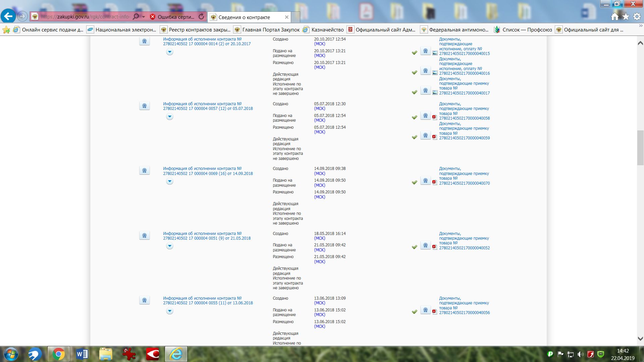Click green checkmark beside document 0052
Image resolution: width=644 pixels, height=362 pixels.
(x=415, y=247)
